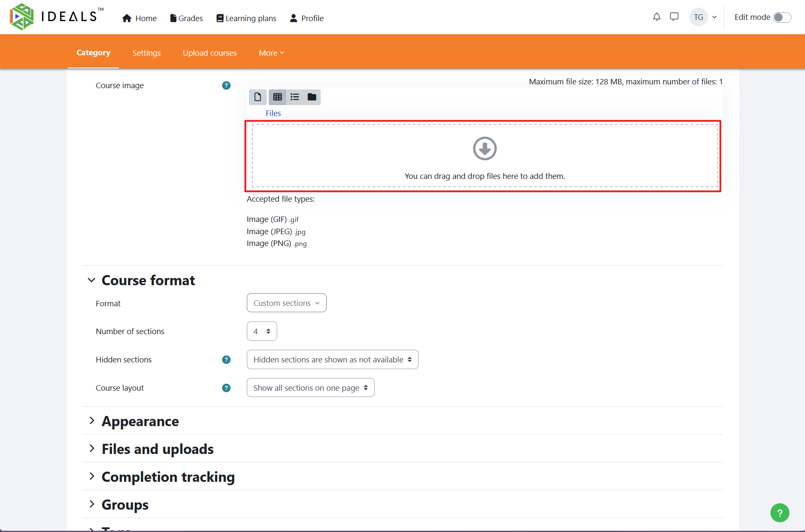Click the add file icon in file picker
Image resolution: width=805 pixels, height=532 pixels.
(257, 97)
